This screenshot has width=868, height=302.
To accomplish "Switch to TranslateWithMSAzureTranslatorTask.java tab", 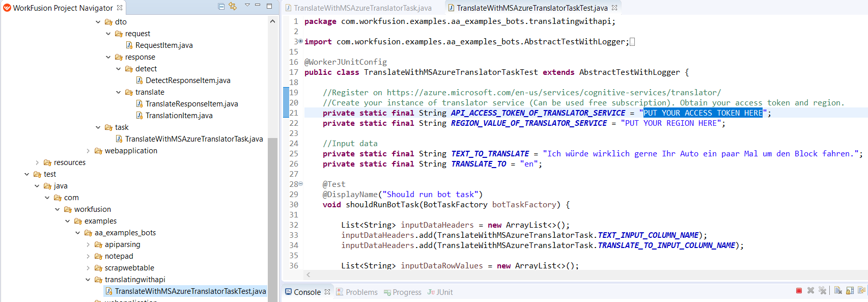I will coord(358,8).
